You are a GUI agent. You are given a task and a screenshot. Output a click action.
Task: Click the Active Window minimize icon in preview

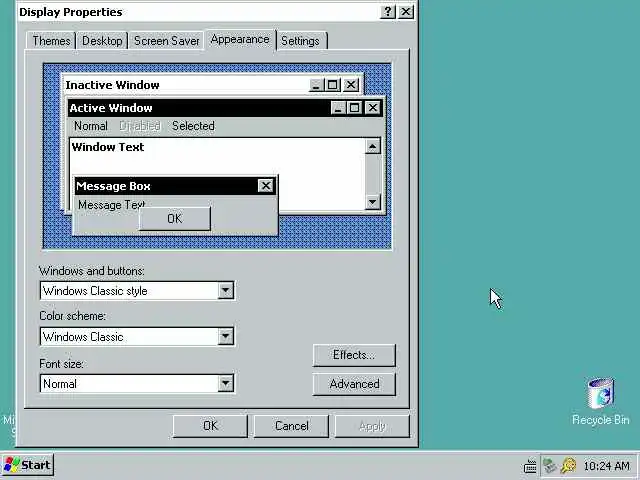[x=338, y=108]
